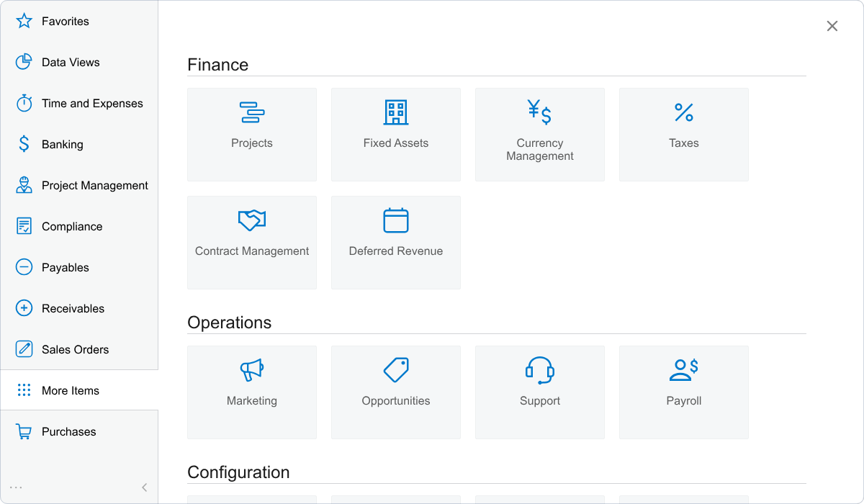Open the Support tile label
Image resolution: width=864 pixels, height=504 pixels.
(540, 401)
